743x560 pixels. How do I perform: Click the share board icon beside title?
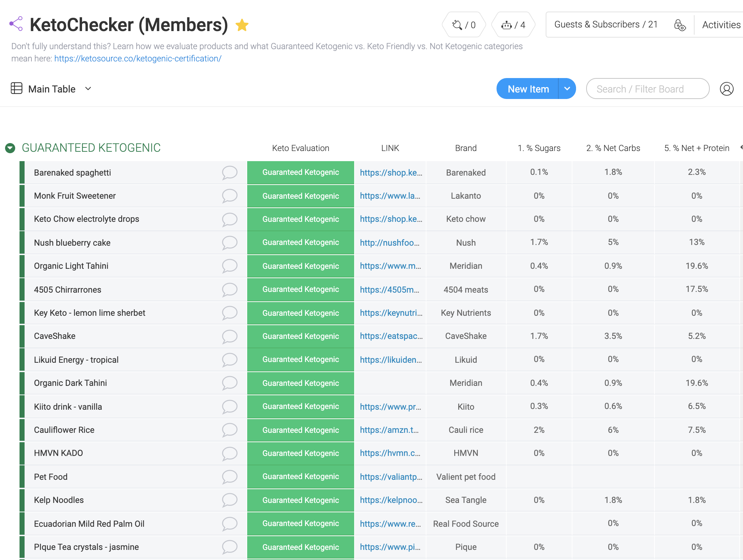tap(16, 24)
